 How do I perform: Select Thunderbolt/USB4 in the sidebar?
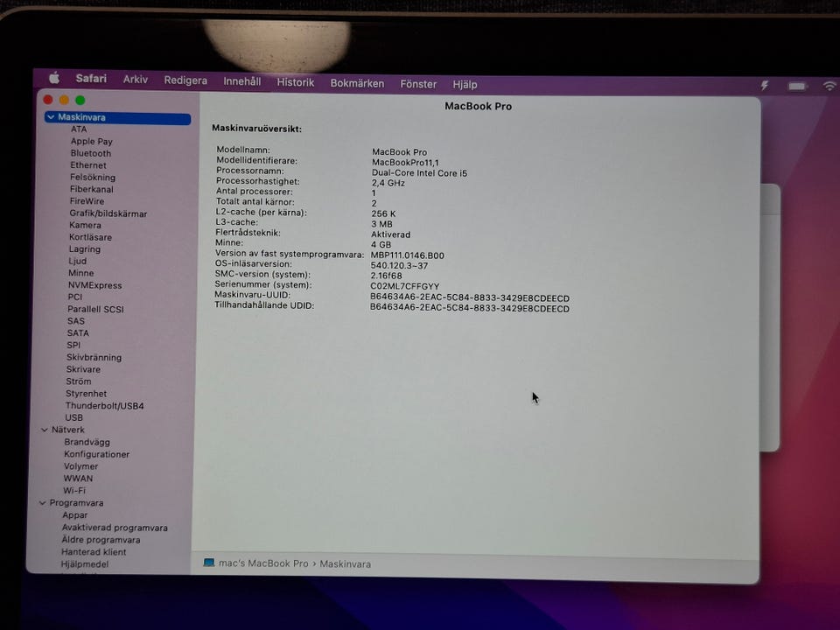(104, 406)
